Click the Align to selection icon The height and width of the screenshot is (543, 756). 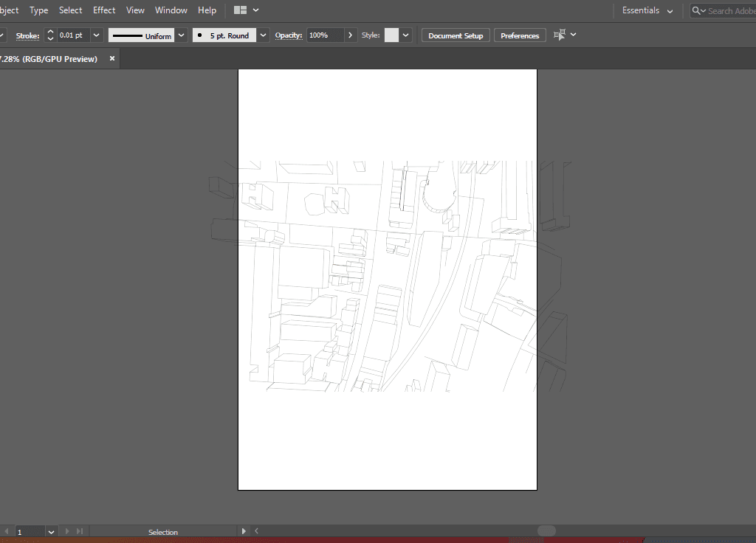click(560, 35)
